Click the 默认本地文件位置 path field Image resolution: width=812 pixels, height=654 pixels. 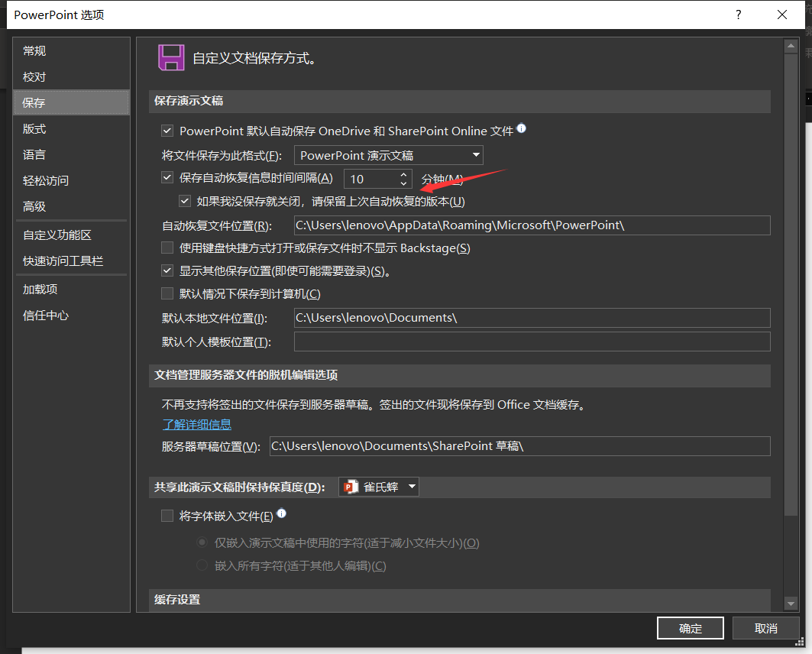point(532,317)
